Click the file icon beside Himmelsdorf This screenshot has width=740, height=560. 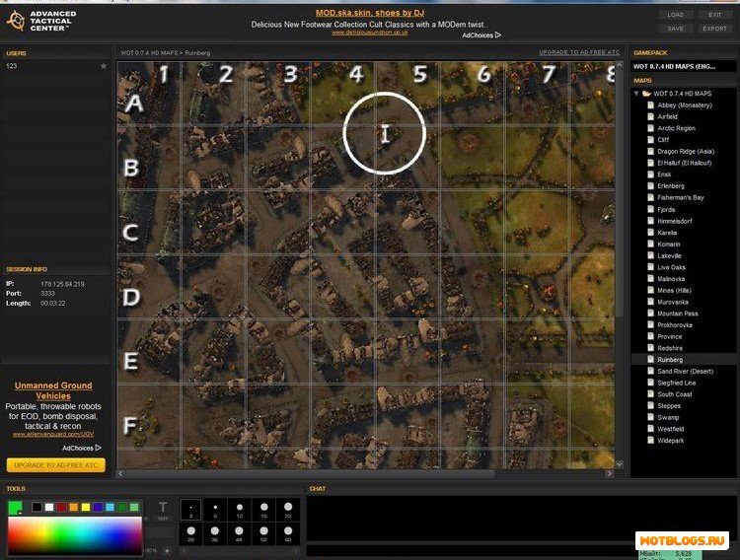click(650, 221)
